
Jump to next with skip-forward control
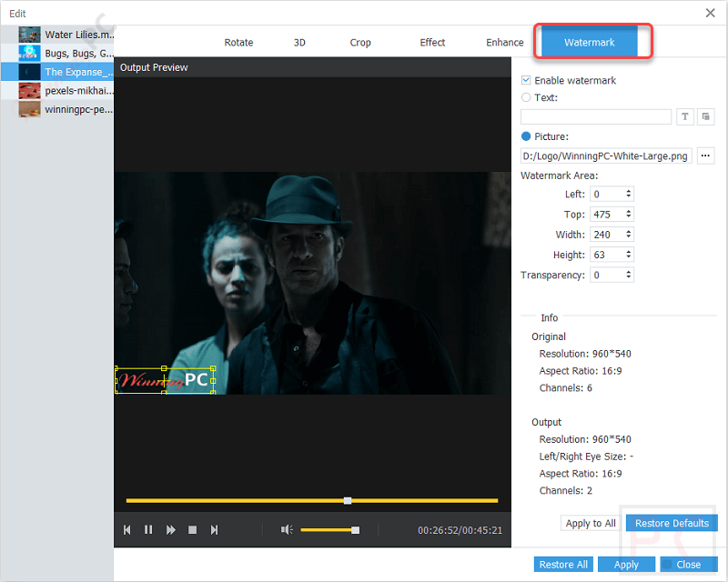pyautogui.click(x=214, y=529)
